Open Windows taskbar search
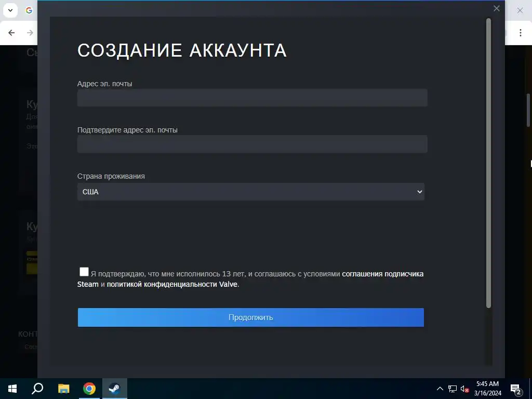The width and height of the screenshot is (532, 399). [37, 389]
